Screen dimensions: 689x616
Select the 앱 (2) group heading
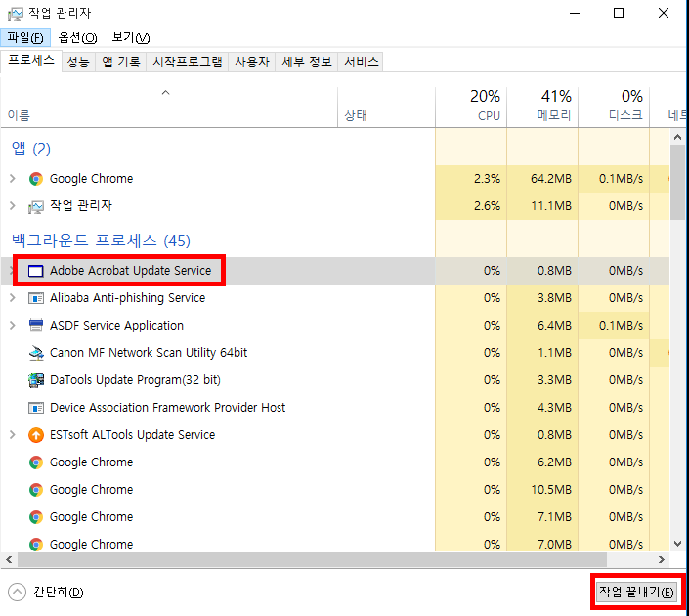pos(30,149)
